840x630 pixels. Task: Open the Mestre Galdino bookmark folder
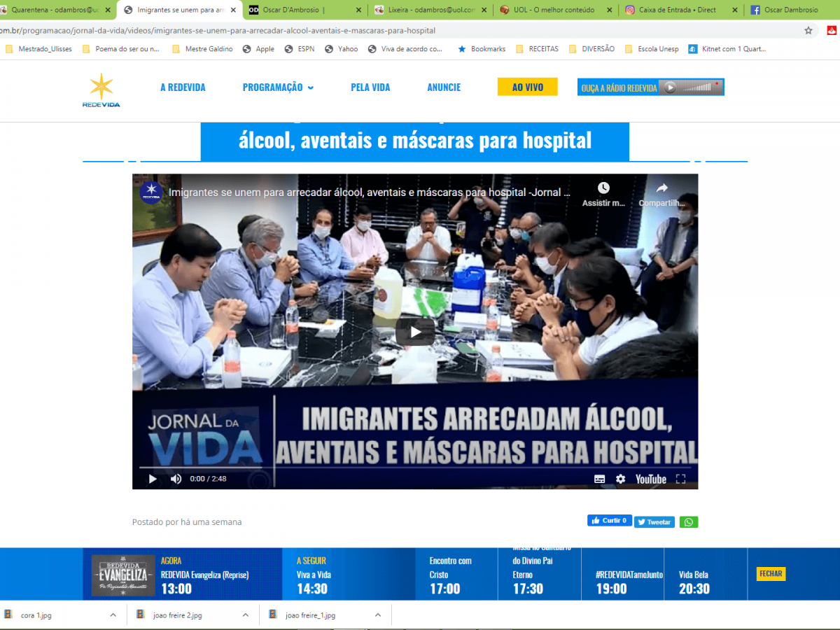tap(202, 49)
